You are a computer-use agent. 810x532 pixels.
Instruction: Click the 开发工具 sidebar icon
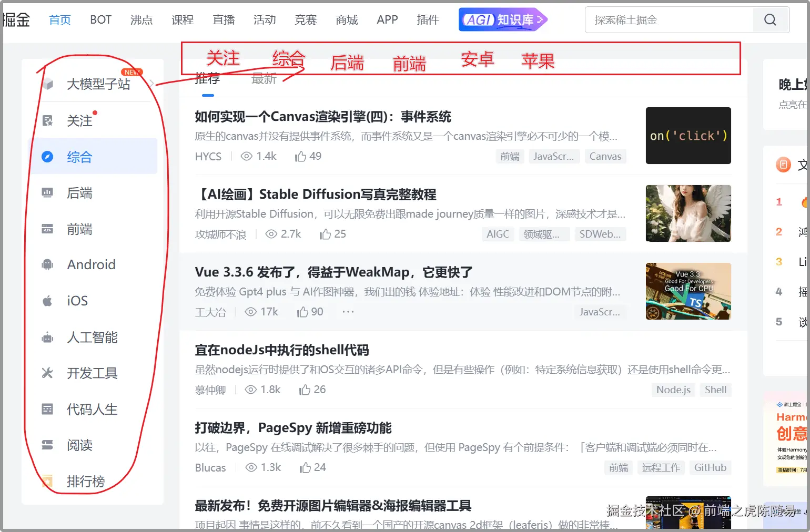coord(47,373)
